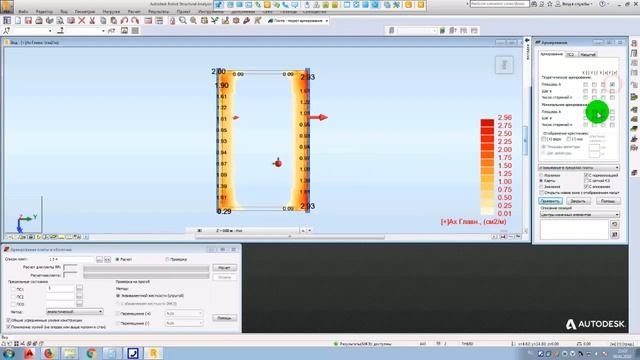Open the Метод dropdown in lower dialog
The height and width of the screenshot is (360, 640).
tap(75, 312)
